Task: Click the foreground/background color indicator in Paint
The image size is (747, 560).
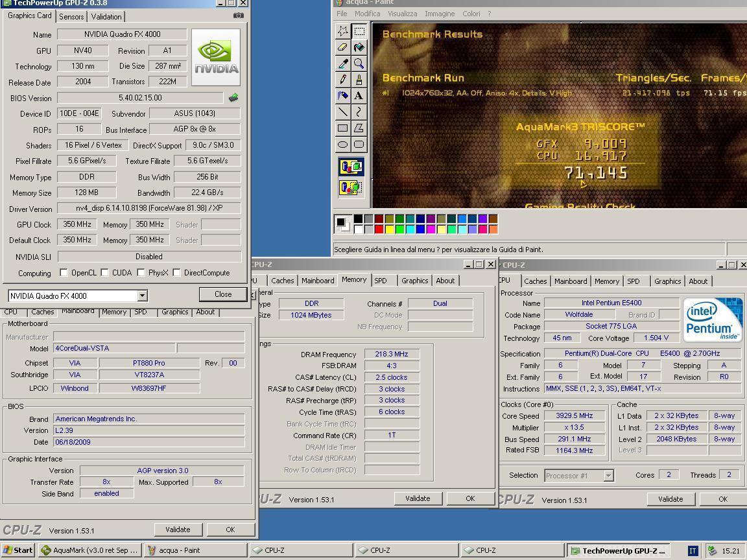Action: [342, 224]
